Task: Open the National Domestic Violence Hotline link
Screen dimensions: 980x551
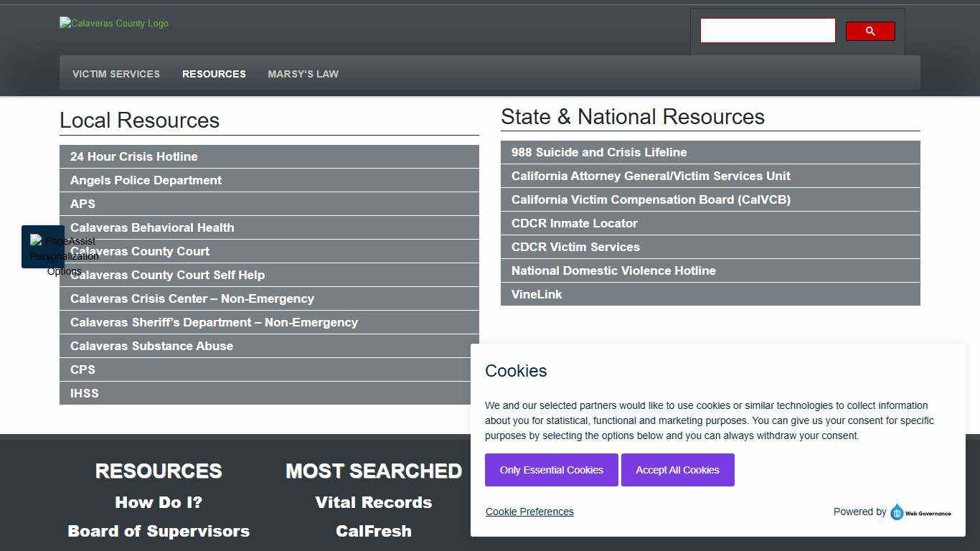Action: [613, 270]
